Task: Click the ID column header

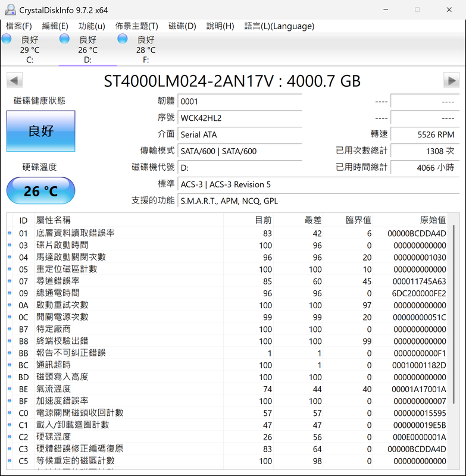Action: [24, 220]
